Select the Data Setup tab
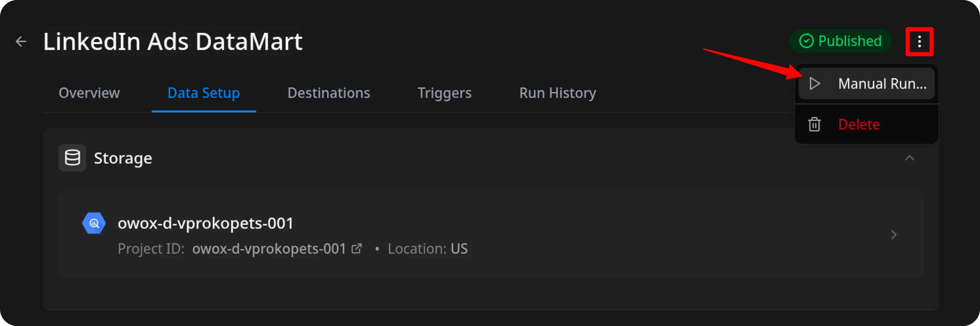This screenshot has height=326, width=980. (x=204, y=93)
